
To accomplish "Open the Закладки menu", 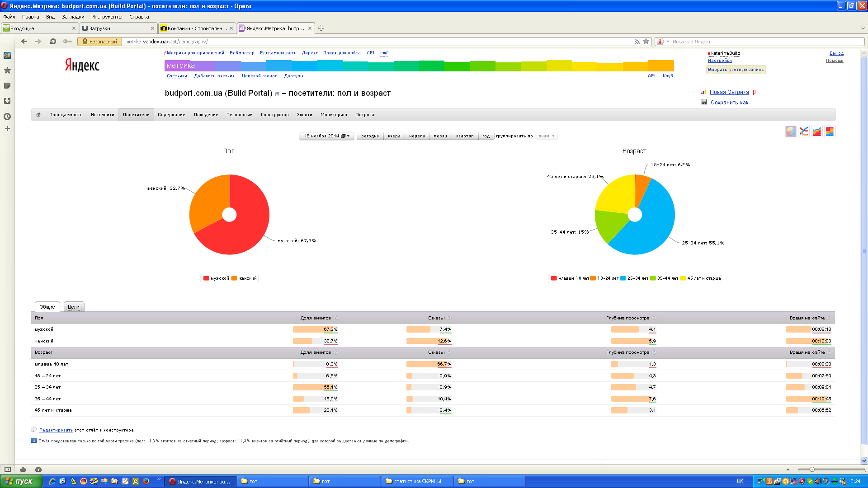I will [x=73, y=17].
